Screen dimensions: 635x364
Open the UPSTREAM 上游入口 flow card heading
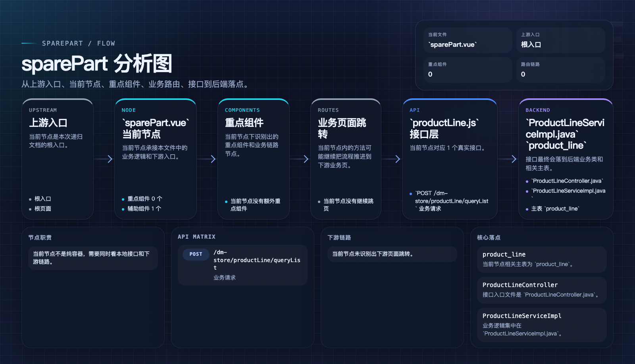click(48, 123)
